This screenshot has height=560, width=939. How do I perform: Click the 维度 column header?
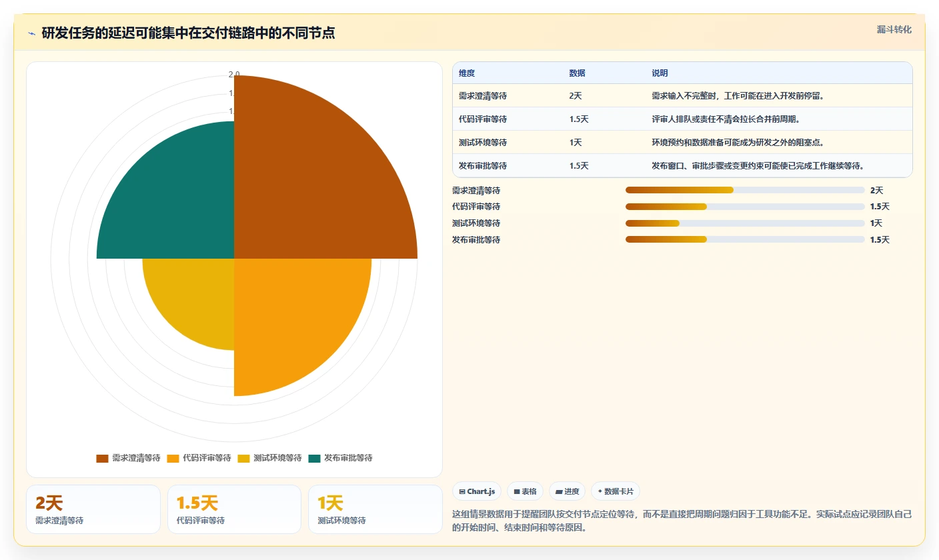click(467, 73)
